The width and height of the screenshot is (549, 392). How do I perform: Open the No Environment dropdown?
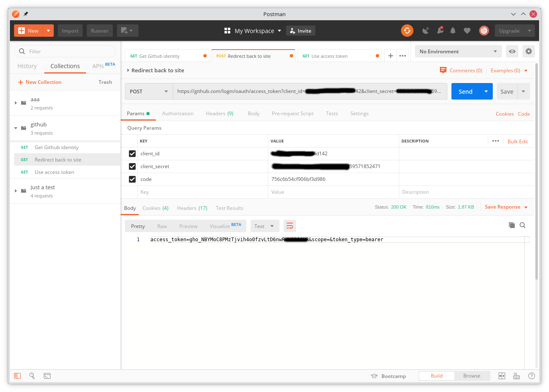coord(458,52)
